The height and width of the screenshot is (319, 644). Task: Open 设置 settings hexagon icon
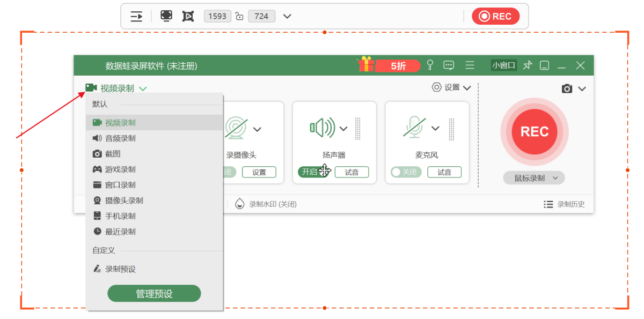[x=437, y=87]
